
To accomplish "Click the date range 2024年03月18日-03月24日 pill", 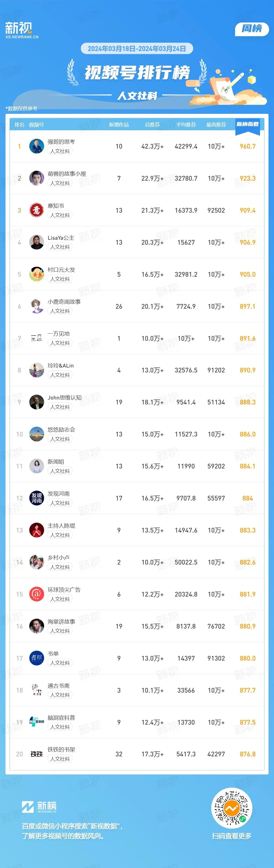I will (x=137, y=48).
